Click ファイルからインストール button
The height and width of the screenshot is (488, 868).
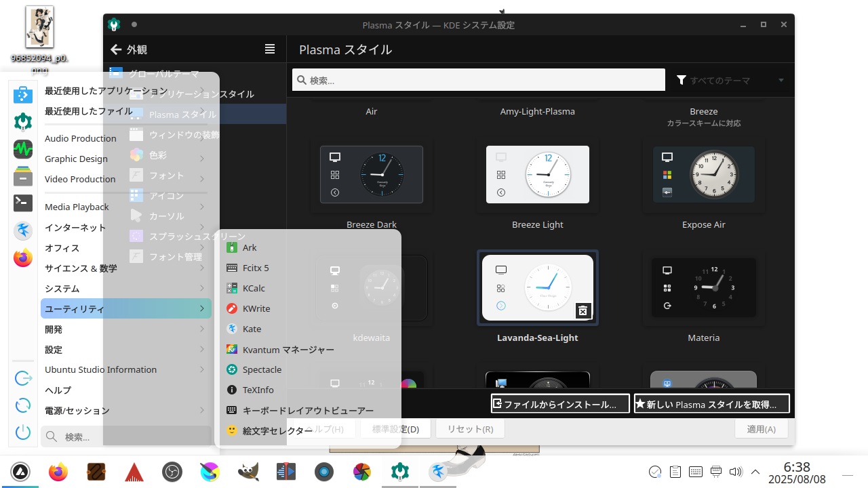[560, 404]
